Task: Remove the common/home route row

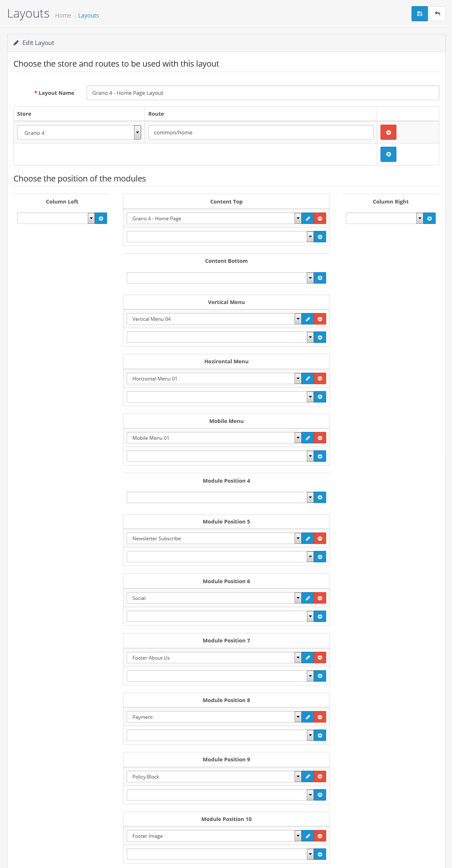Action: (388, 132)
